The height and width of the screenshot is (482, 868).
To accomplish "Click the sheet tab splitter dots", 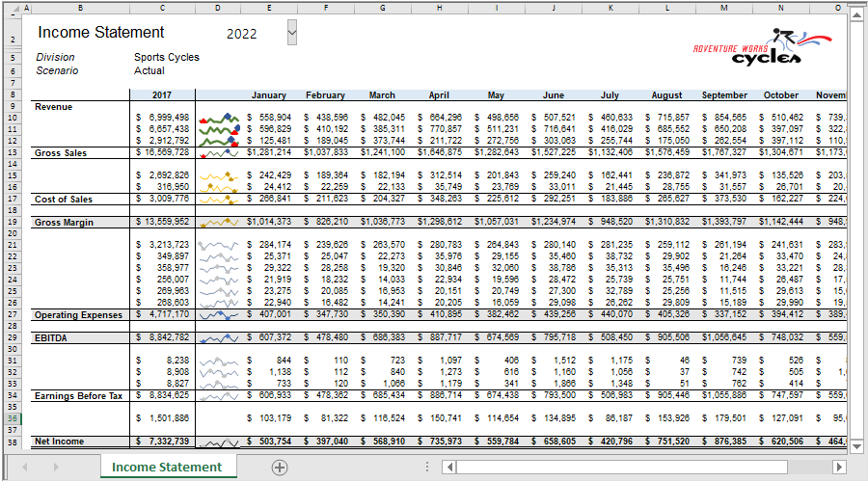I will click(x=427, y=468).
